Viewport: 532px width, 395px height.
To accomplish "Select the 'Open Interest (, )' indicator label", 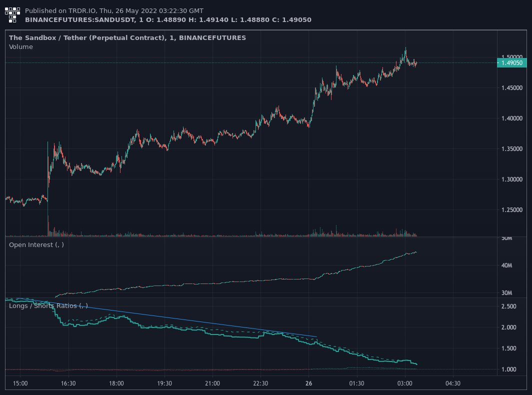I will point(36,244).
